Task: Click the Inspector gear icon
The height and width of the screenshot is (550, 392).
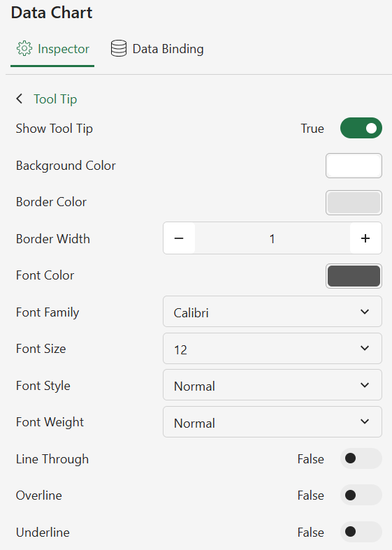Action: click(x=24, y=48)
